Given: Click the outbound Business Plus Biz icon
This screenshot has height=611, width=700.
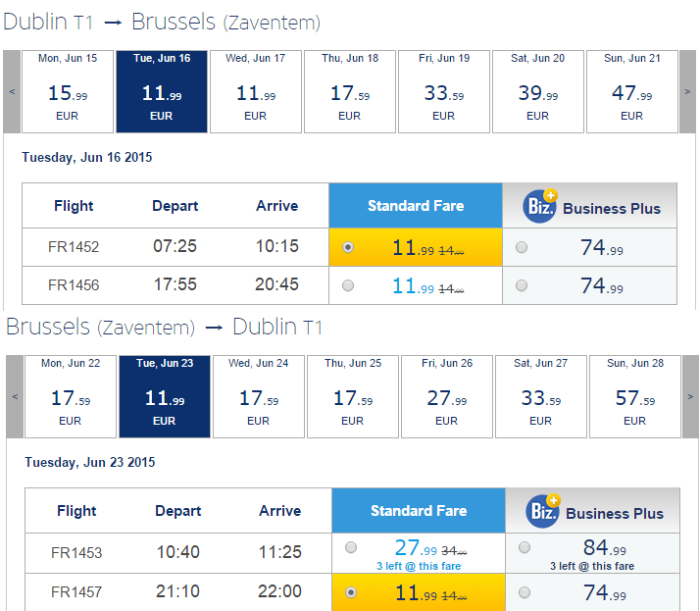Looking at the screenshot, I should (540, 206).
